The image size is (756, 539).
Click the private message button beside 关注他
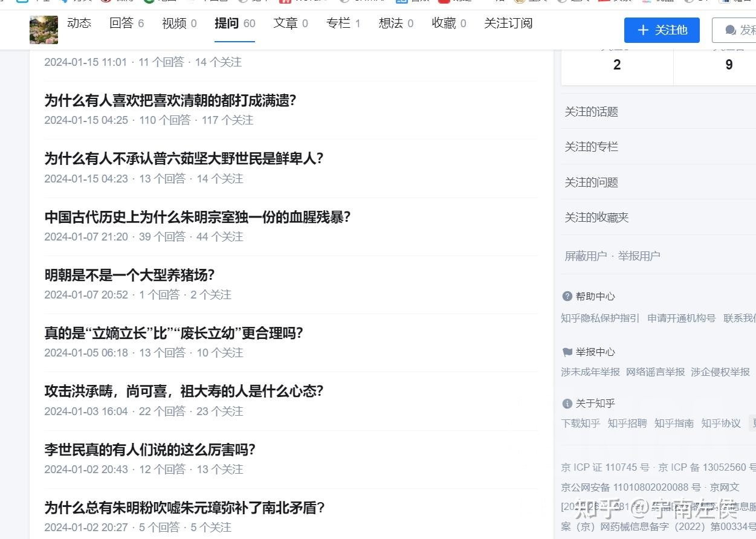734,30
